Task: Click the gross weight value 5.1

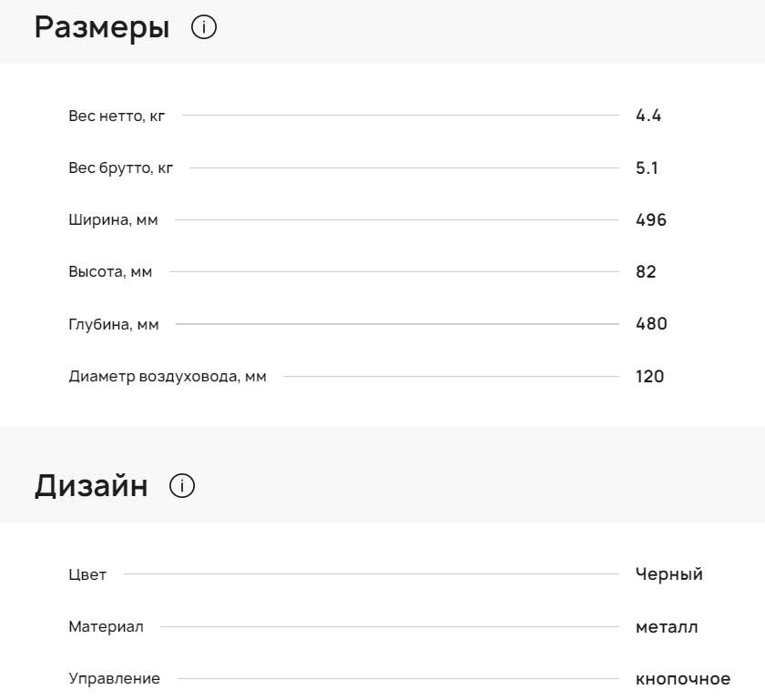Action: (647, 168)
